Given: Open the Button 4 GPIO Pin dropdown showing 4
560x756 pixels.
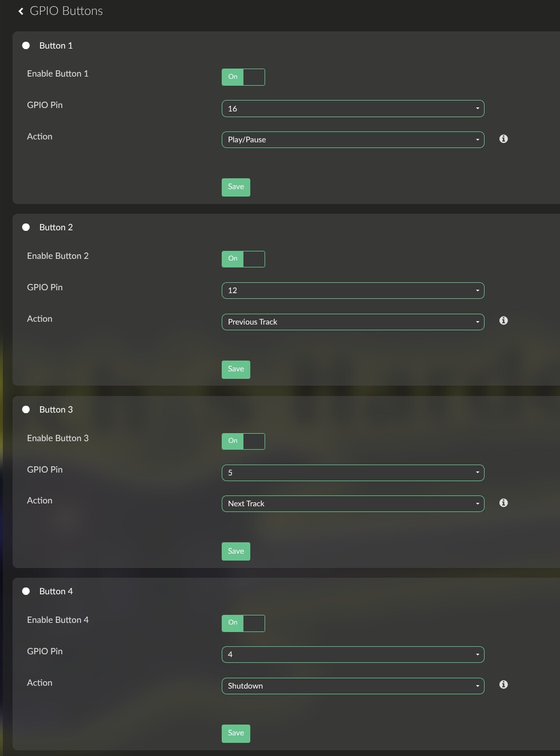Looking at the screenshot, I should point(353,654).
